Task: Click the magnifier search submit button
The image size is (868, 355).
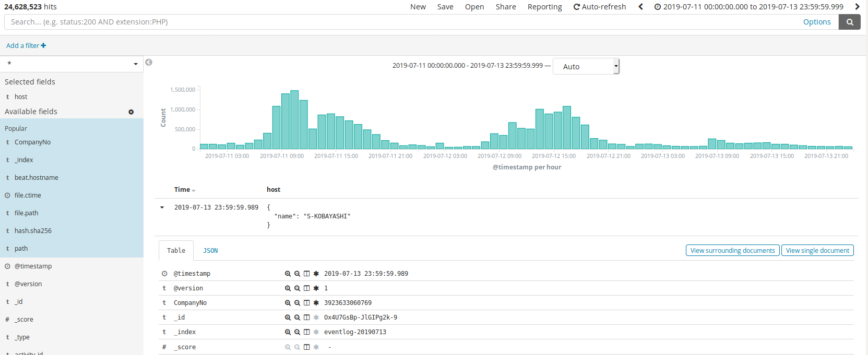Action: pos(850,22)
